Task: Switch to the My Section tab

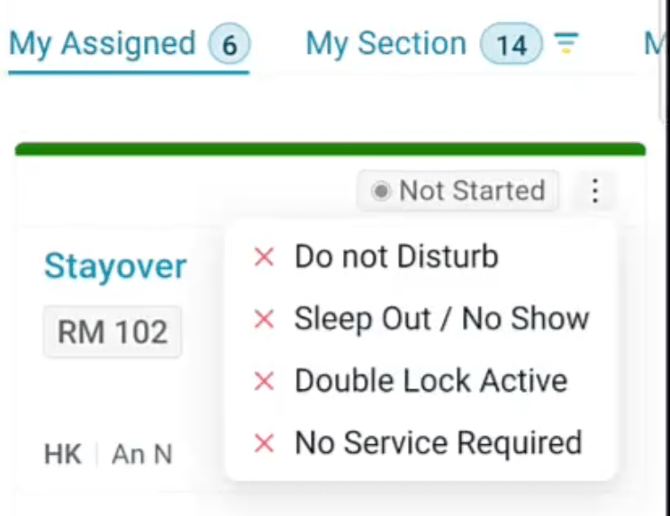Action: [x=386, y=44]
